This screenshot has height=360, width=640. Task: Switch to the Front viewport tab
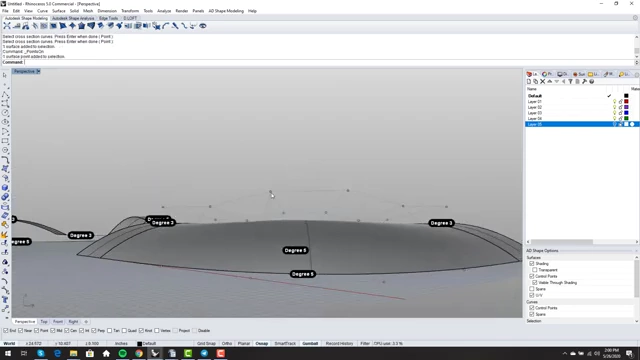58,322
